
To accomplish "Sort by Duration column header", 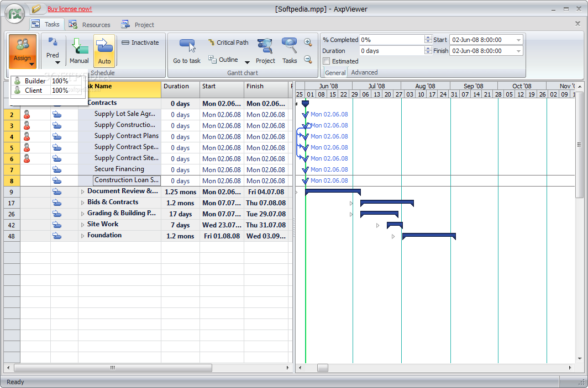I will pos(180,89).
